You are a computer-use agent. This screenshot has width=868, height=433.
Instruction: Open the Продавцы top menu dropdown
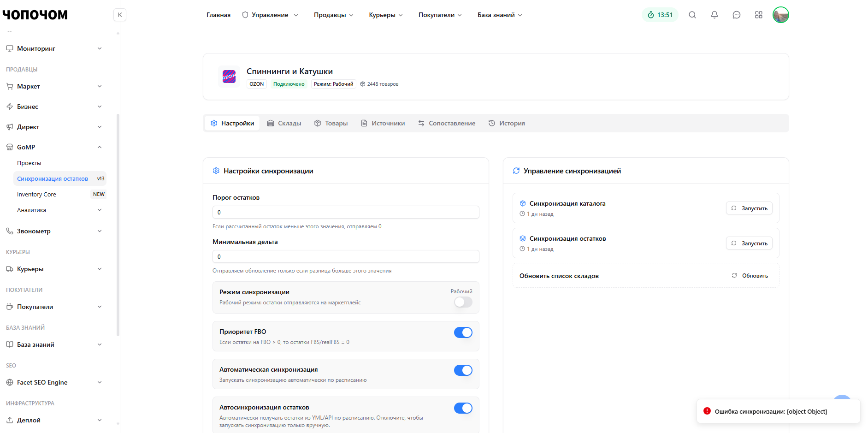pos(334,15)
